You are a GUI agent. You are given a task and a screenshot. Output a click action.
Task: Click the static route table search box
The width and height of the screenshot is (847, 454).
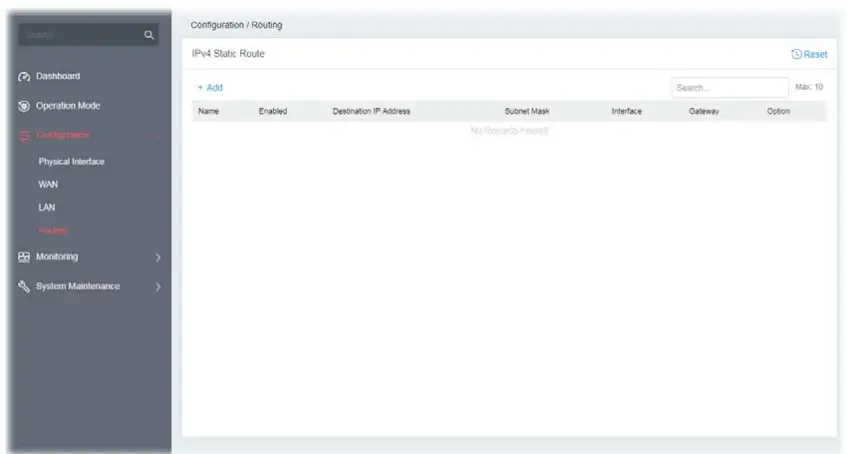[x=730, y=88]
